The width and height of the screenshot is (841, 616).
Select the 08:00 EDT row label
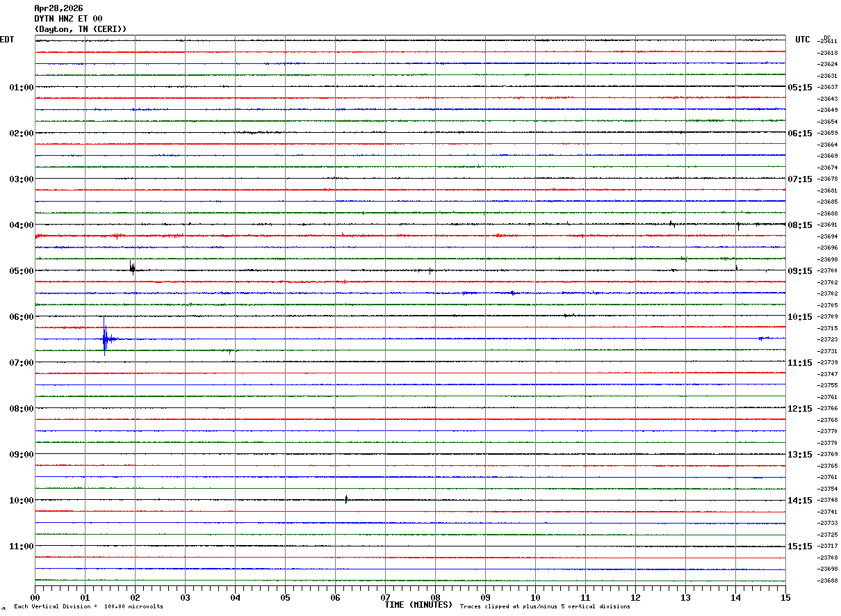22,409
